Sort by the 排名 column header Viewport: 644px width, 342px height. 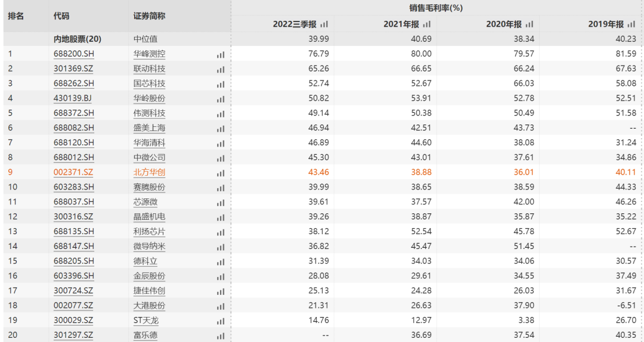pyautogui.click(x=16, y=16)
